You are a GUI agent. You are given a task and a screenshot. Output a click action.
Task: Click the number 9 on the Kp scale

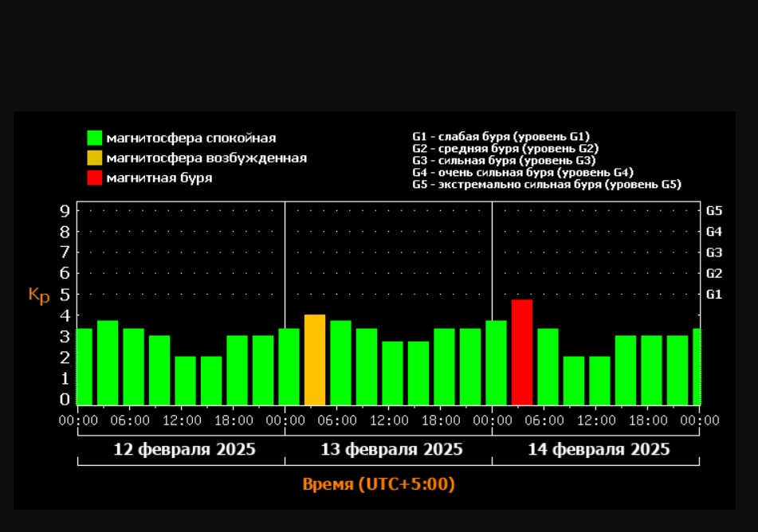[x=65, y=211]
